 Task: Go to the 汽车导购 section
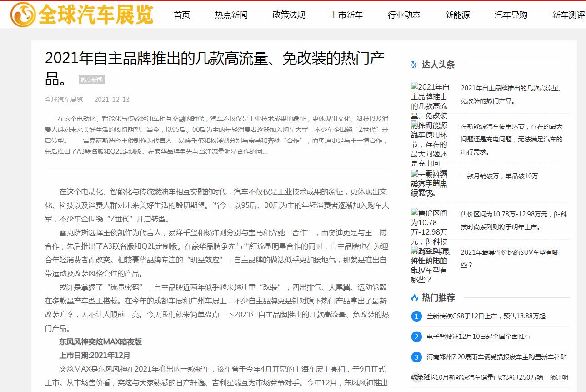511,15
